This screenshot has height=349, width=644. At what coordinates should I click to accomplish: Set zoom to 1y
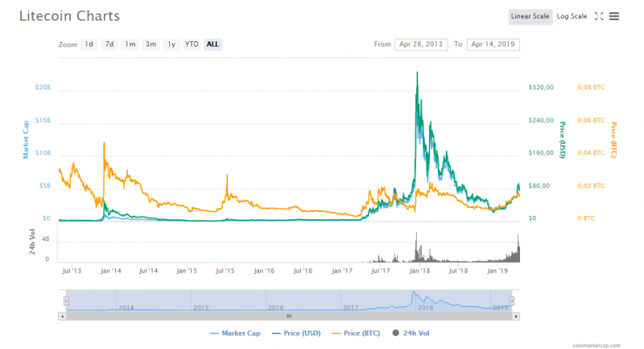[171, 44]
